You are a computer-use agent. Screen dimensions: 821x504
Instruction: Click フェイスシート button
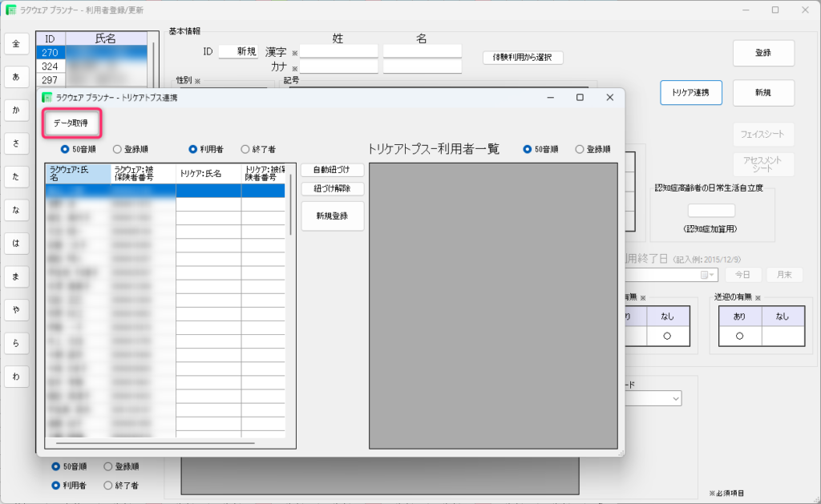tap(762, 135)
